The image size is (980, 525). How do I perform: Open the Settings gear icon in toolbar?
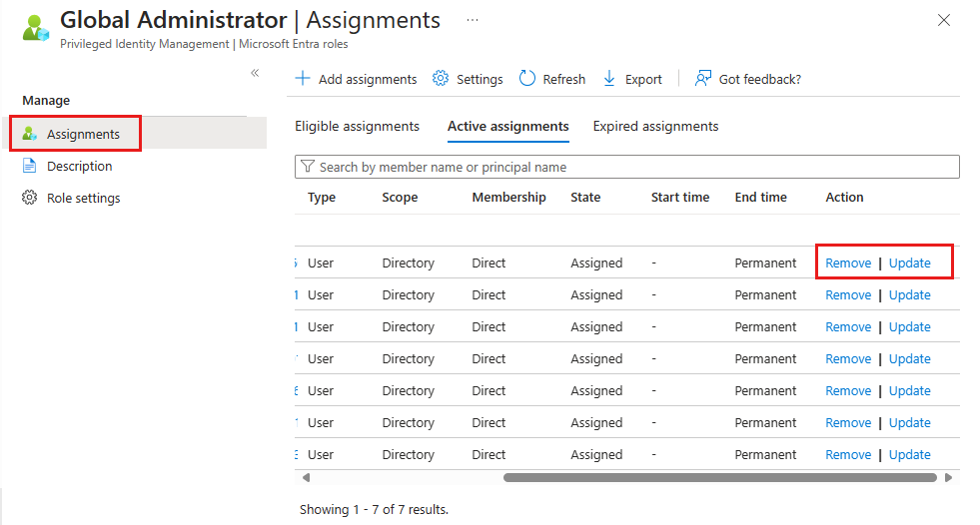coord(441,79)
